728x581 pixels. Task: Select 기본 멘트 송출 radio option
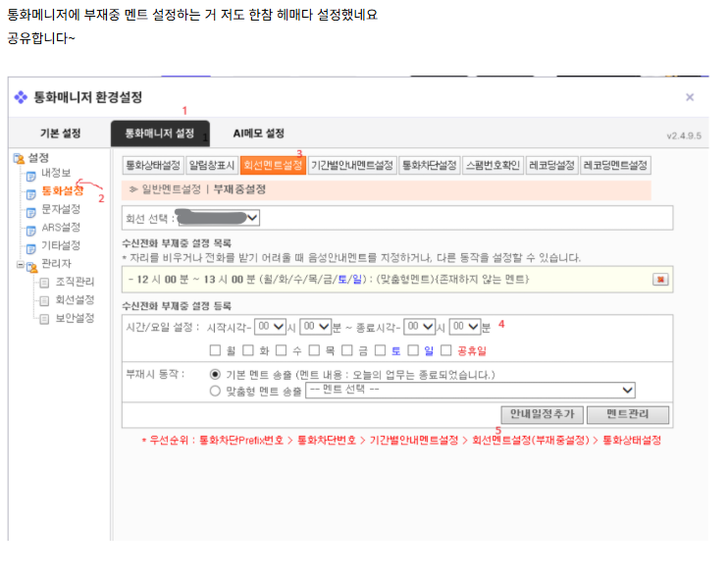click(215, 374)
